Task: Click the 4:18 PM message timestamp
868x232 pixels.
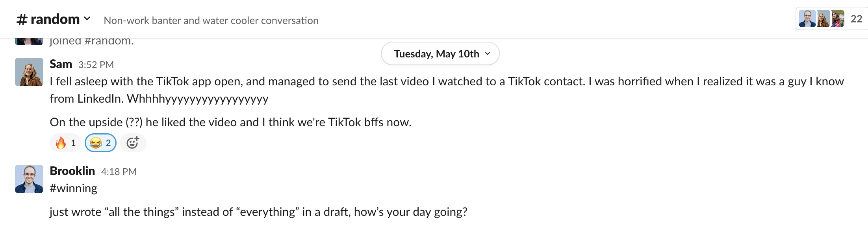Action: click(x=119, y=172)
